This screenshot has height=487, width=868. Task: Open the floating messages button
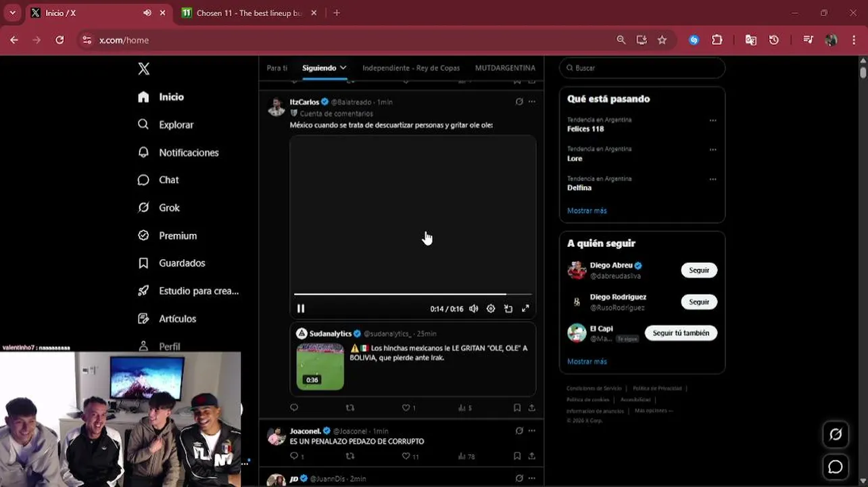pyautogui.click(x=836, y=467)
